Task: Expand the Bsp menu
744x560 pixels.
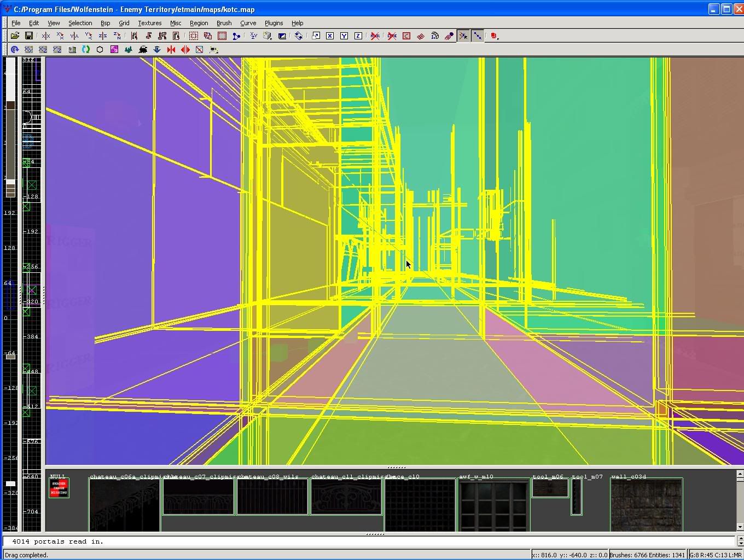Action: [x=105, y=23]
